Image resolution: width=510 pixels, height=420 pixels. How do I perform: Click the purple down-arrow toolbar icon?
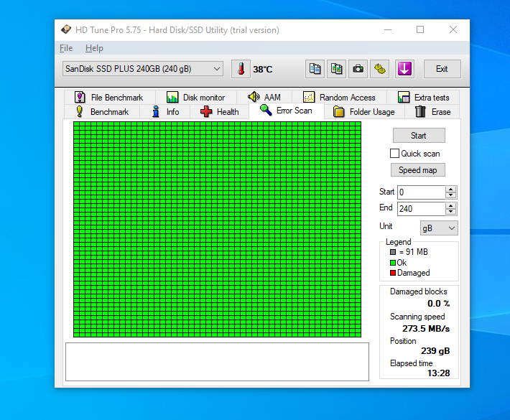click(x=404, y=69)
